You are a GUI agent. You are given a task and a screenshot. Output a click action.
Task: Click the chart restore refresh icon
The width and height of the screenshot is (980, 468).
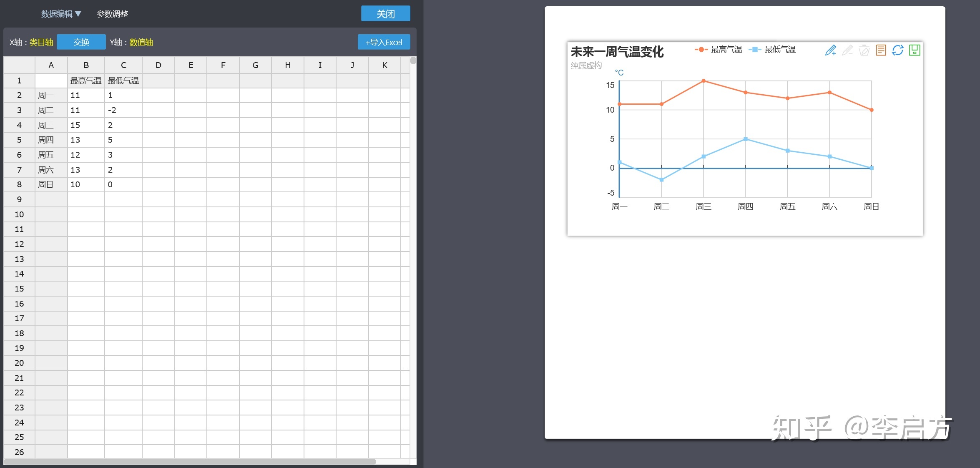coord(897,50)
